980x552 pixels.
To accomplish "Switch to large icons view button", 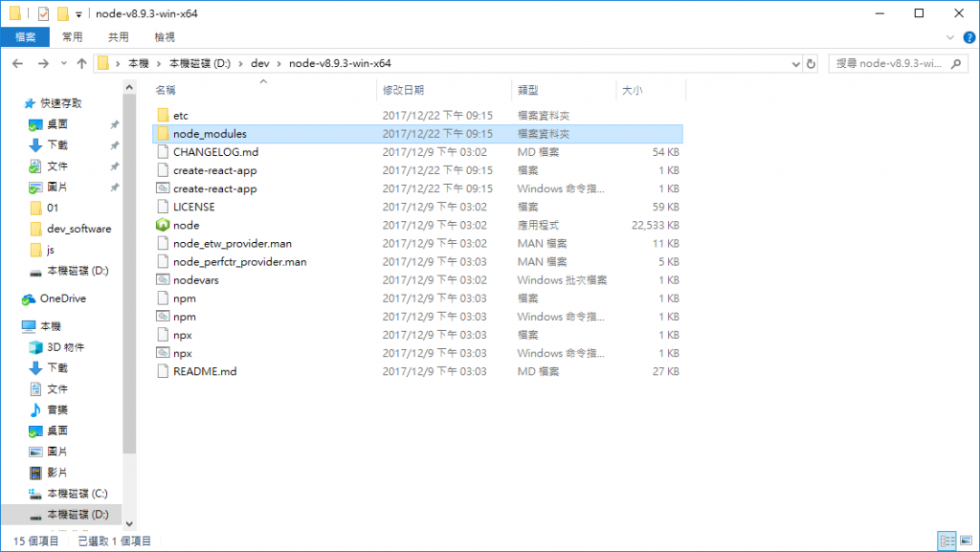I will click(967, 541).
